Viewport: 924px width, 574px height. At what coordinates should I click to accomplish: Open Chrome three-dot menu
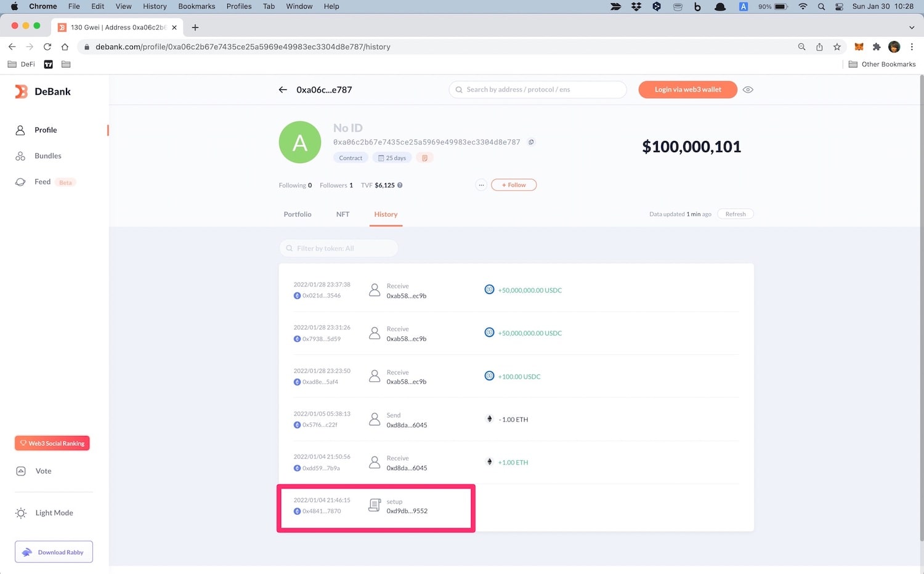click(x=912, y=47)
